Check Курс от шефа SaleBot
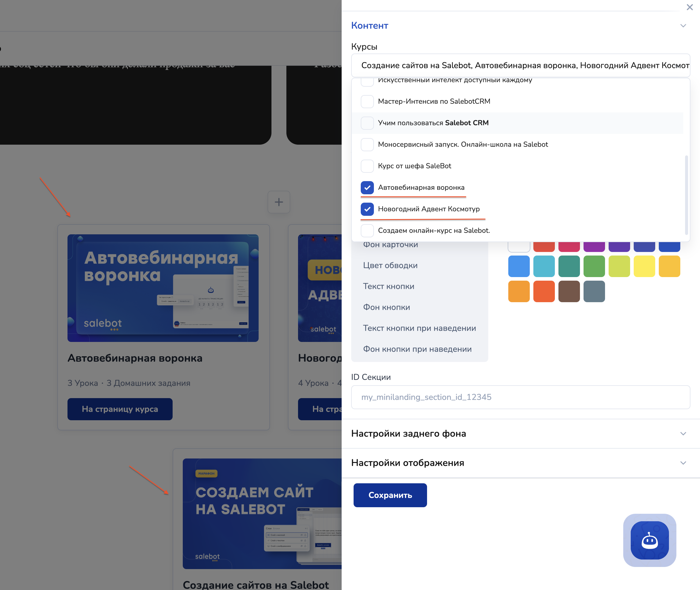Image resolution: width=700 pixels, height=590 pixels. tap(367, 166)
